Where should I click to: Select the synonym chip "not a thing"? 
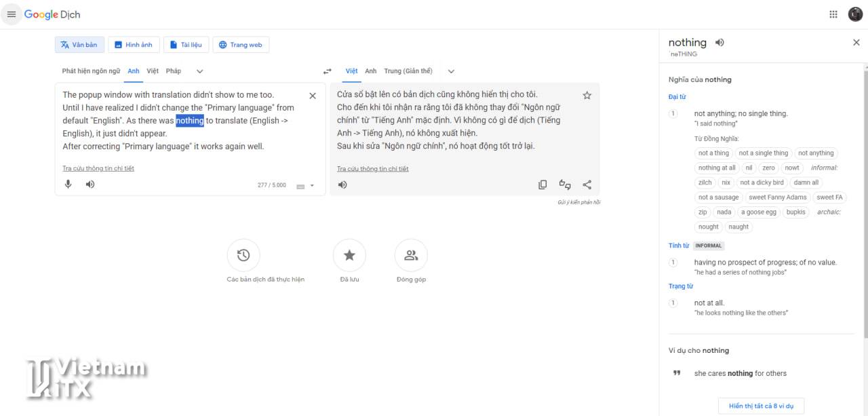713,153
